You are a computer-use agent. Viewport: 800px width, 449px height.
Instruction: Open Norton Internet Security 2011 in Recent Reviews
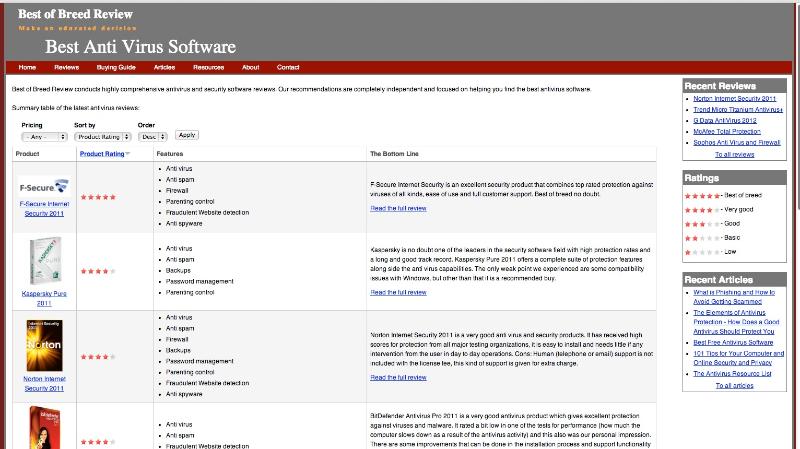735,98
